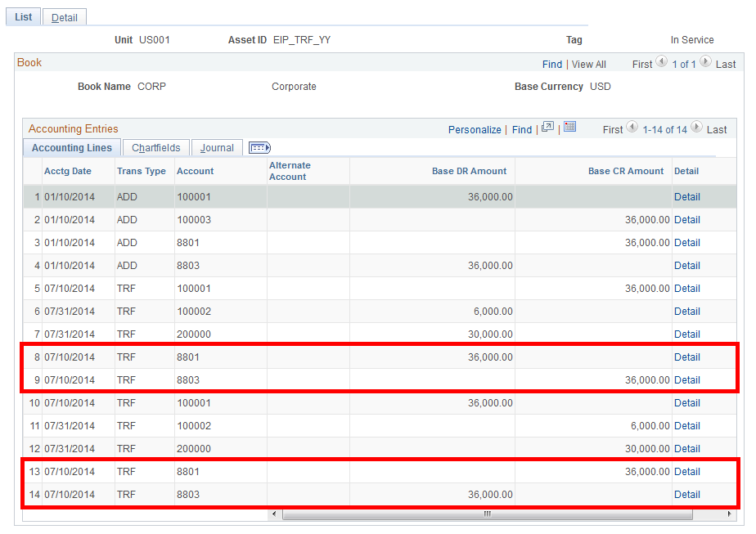756x534 pixels.
Task: Click the next page arrow for Accounting Entries
Action: coord(695,128)
